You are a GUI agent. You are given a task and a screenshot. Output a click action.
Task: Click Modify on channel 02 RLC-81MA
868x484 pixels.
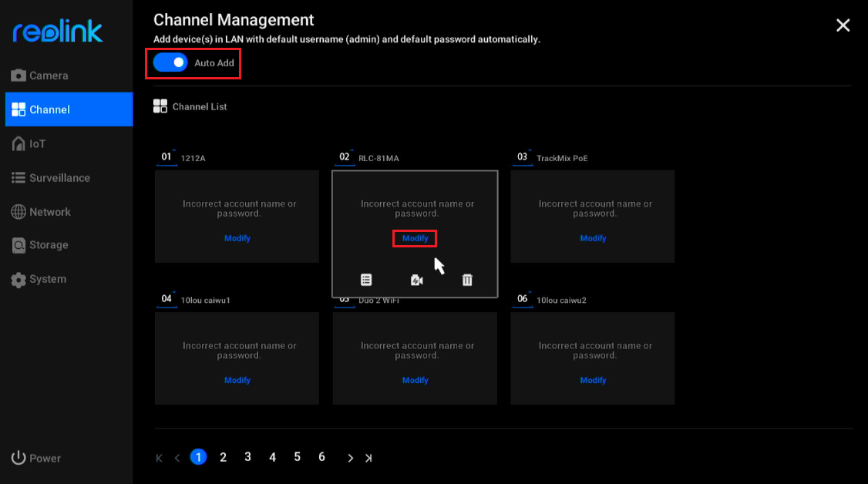pyautogui.click(x=415, y=238)
